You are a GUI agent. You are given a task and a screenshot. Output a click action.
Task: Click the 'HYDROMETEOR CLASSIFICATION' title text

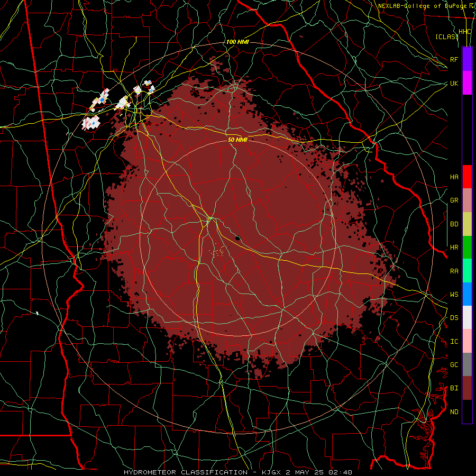pyautogui.click(x=186, y=472)
